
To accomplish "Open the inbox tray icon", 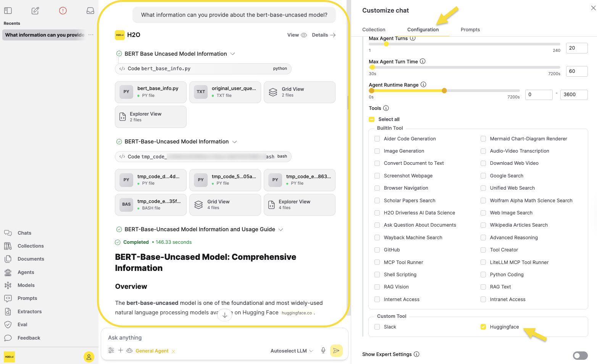I will point(90,11).
